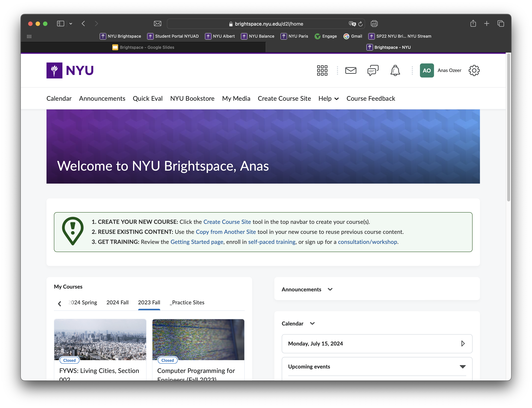Open the NYU Brightspace bookmark

pos(120,36)
